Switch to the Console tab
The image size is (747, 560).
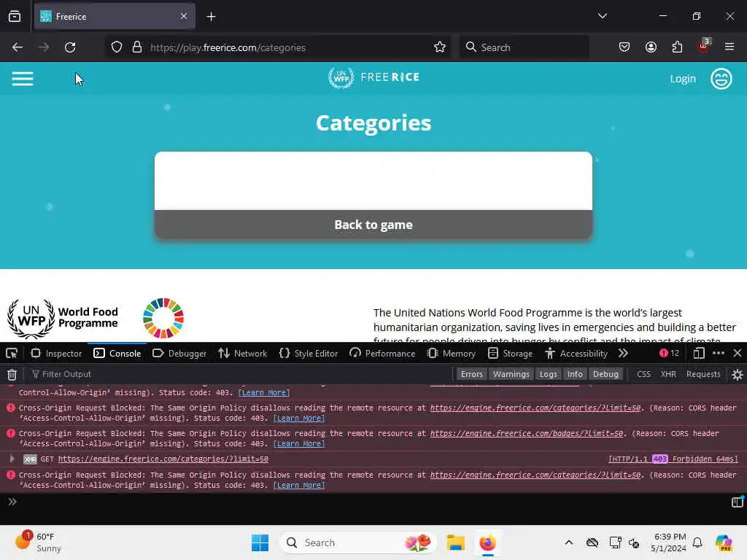[x=117, y=354]
